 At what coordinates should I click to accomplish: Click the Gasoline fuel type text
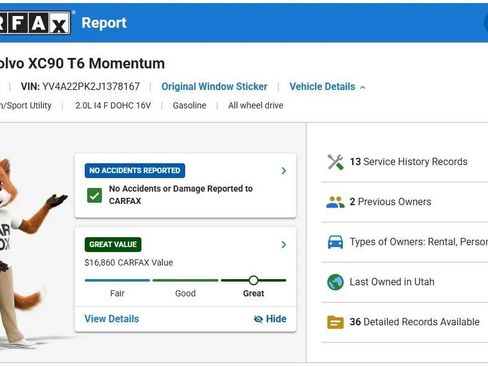point(189,106)
